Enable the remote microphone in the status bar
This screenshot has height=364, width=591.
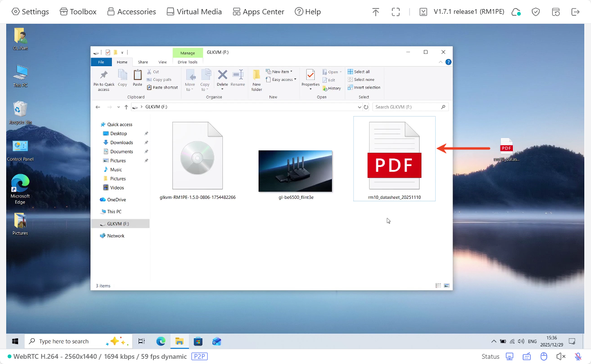tap(578, 356)
